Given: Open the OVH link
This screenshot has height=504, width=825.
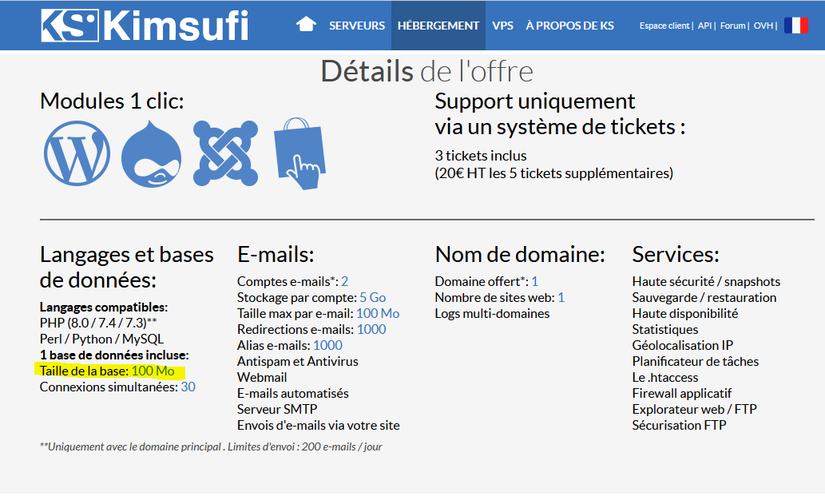Looking at the screenshot, I should pyautogui.click(x=764, y=26).
